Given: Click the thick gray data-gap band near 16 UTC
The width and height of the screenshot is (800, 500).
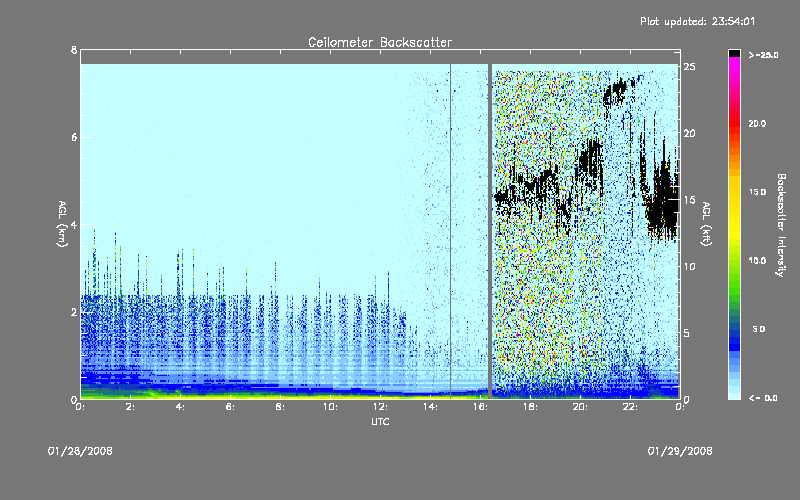Looking at the screenshot, I should coord(490,231).
